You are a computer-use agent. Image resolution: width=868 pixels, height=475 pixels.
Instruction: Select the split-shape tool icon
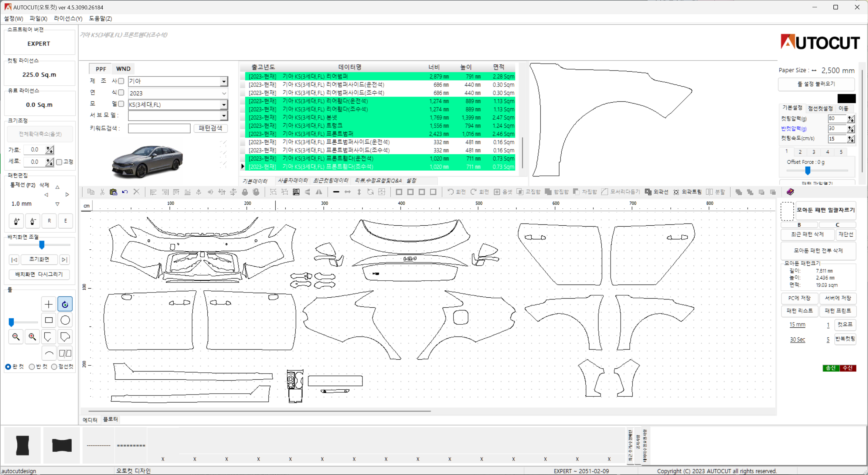click(65, 353)
